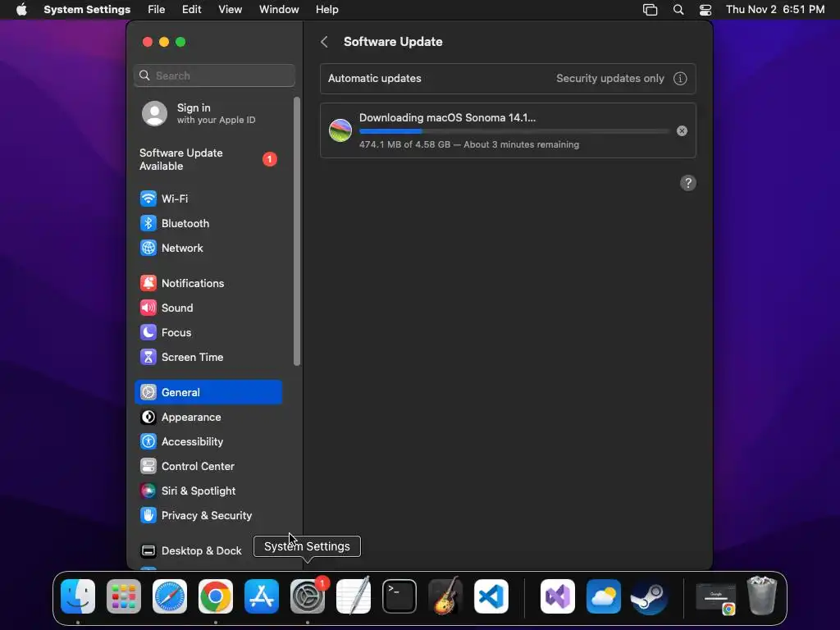Click the sidebar scrollbar

coord(297,231)
